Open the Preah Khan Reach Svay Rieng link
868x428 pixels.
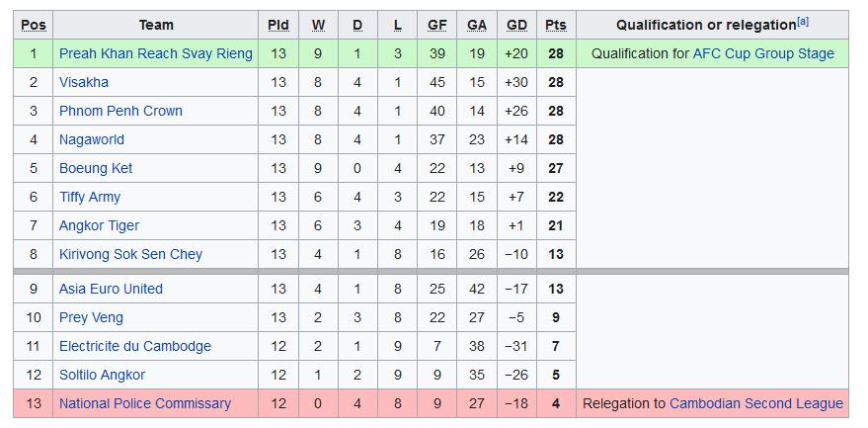(x=156, y=53)
